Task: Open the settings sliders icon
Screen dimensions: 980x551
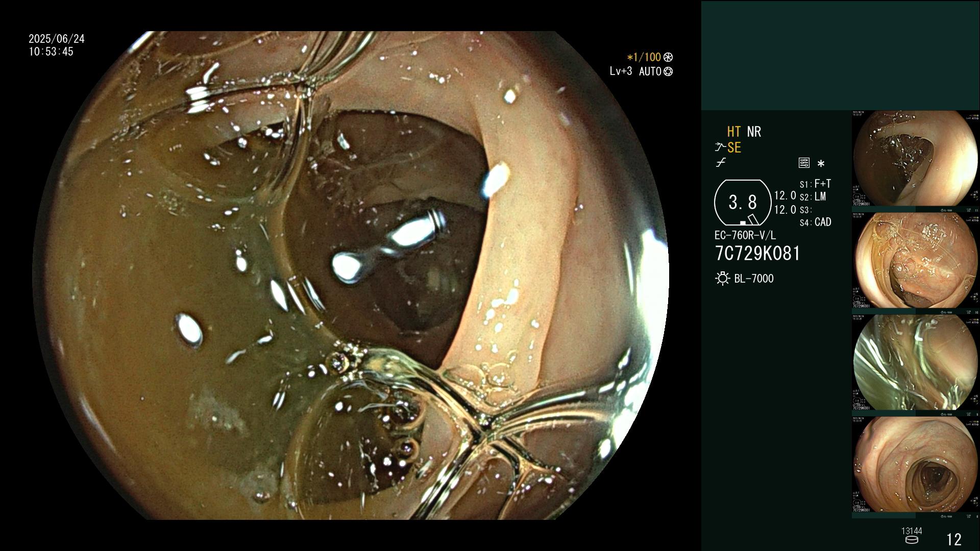Action: click(804, 163)
